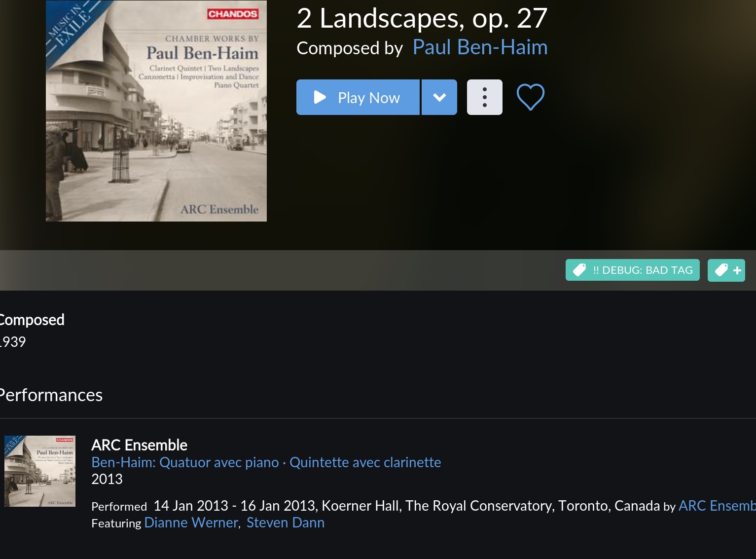Open ARC Ensemble performer link after Canada
The height and width of the screenshot is (559, 756).
click(x=717, y=506)
